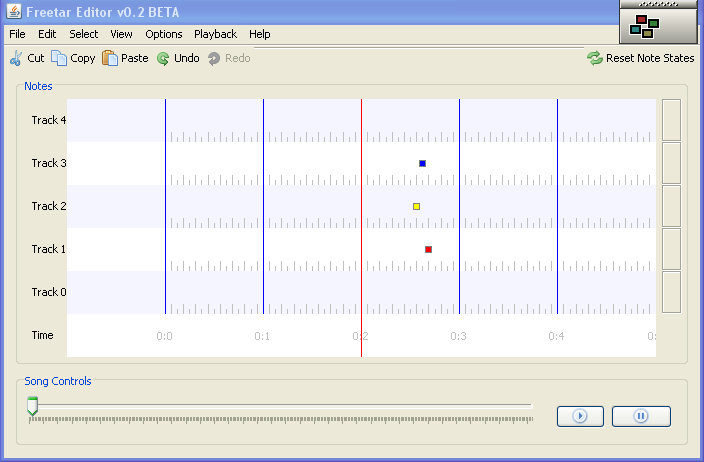Click the Time row label
Screen dimensions: 704x462
coord(42,335)
